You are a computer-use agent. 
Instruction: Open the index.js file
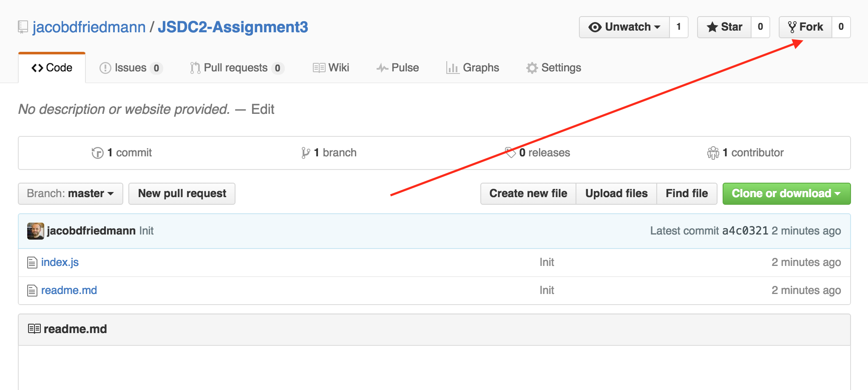point(60,263)
